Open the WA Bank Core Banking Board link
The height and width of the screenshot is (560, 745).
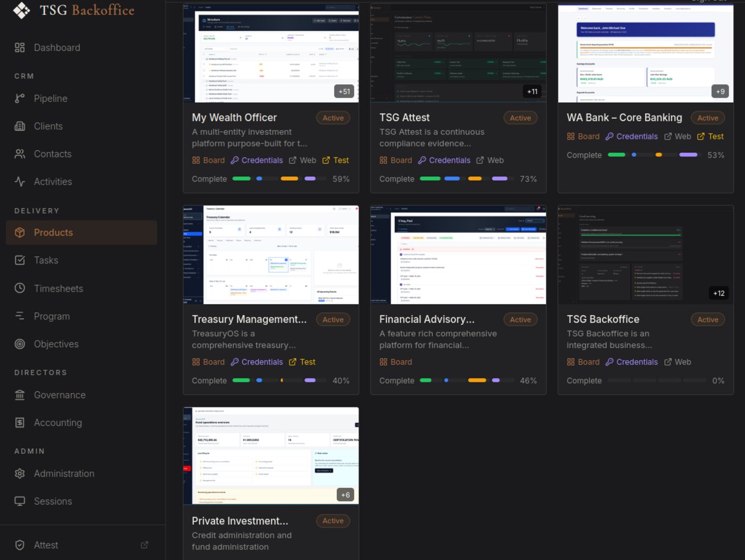click(x=583, y=136)
